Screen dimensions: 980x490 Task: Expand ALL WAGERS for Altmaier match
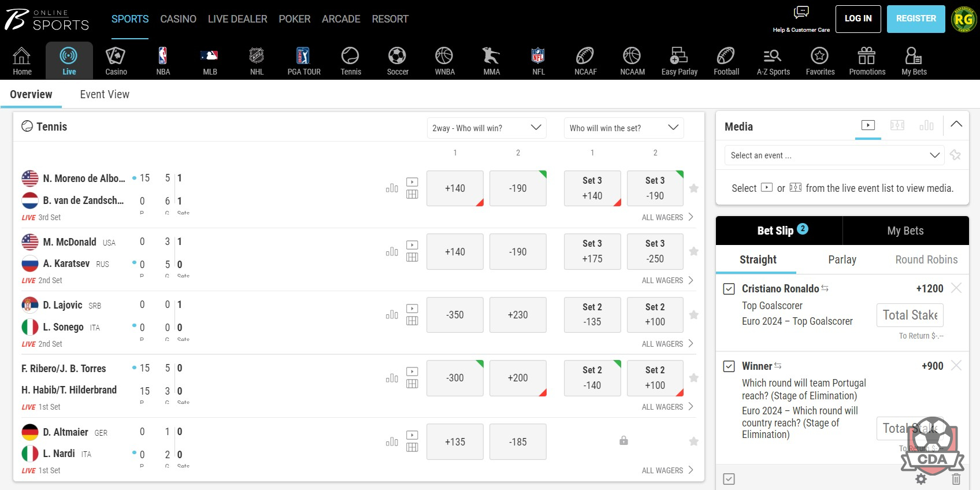click(x=667, y=470)
